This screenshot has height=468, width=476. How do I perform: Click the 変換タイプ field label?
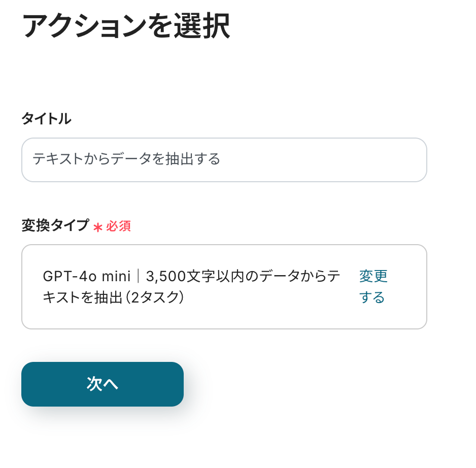coord(55,226)
